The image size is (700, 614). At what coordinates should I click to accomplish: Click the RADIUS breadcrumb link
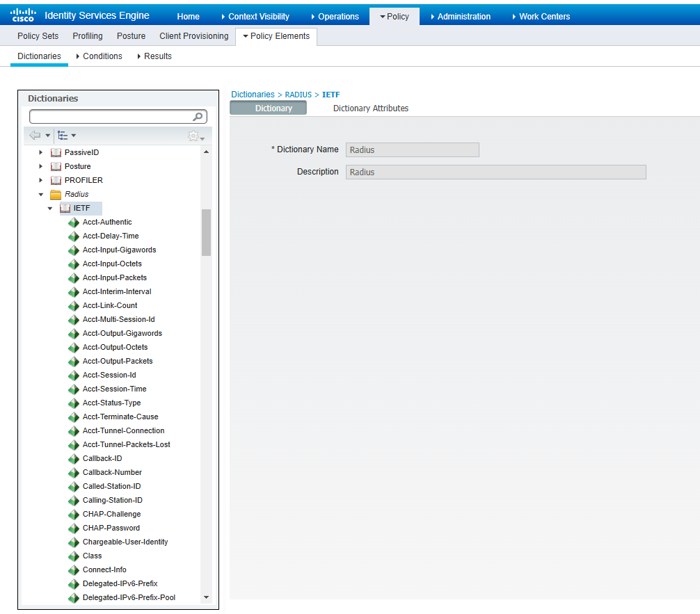click(x=299, y=95)
